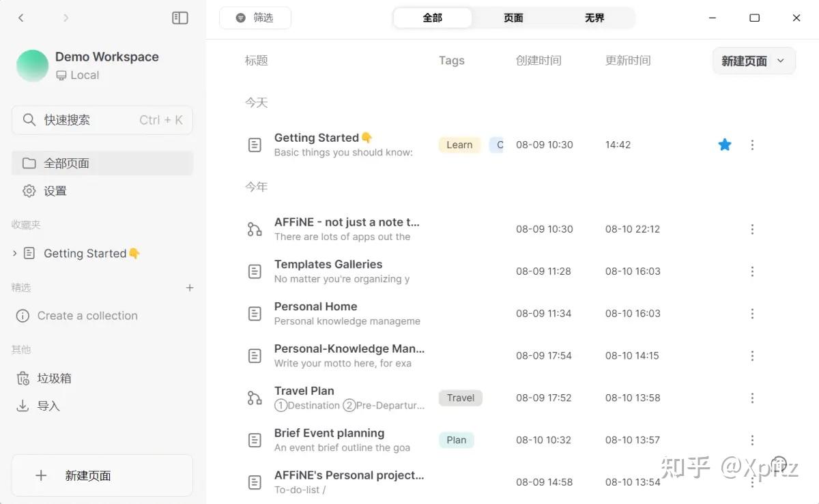Open the 新建页面 dropdown arrow
Image resolution: width=819 pixels, height=504 pixels.
[x=781, y=61]
